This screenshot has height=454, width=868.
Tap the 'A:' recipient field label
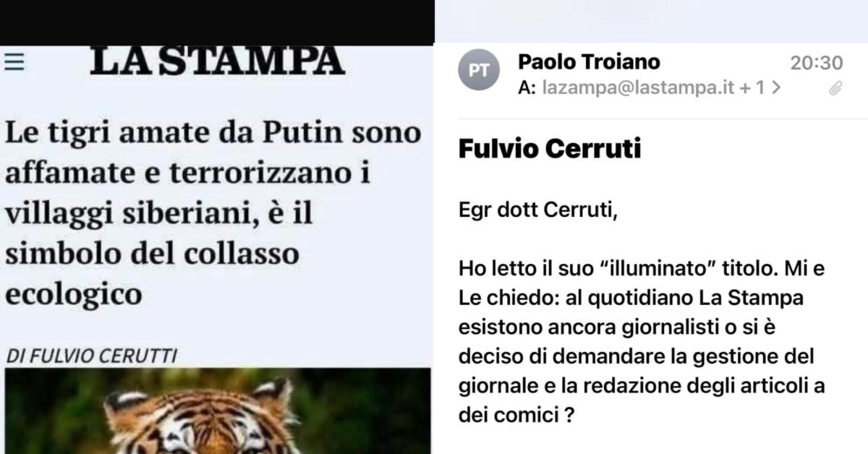point(527,88)
